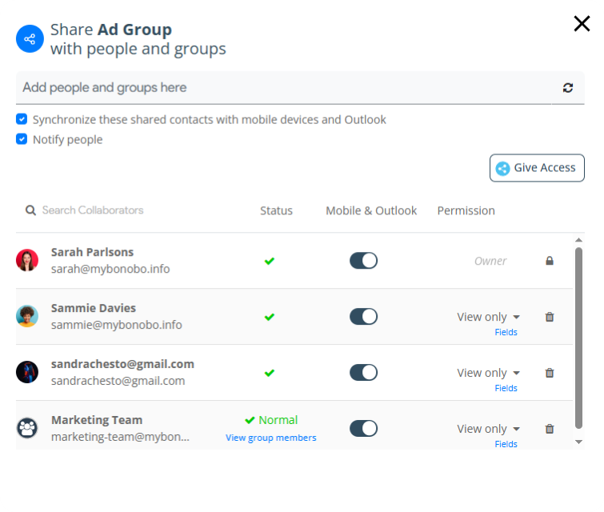
Task: Click Sarah Parlsons' profile avatar
Action: pyautogui.click(x=27, y=261)
